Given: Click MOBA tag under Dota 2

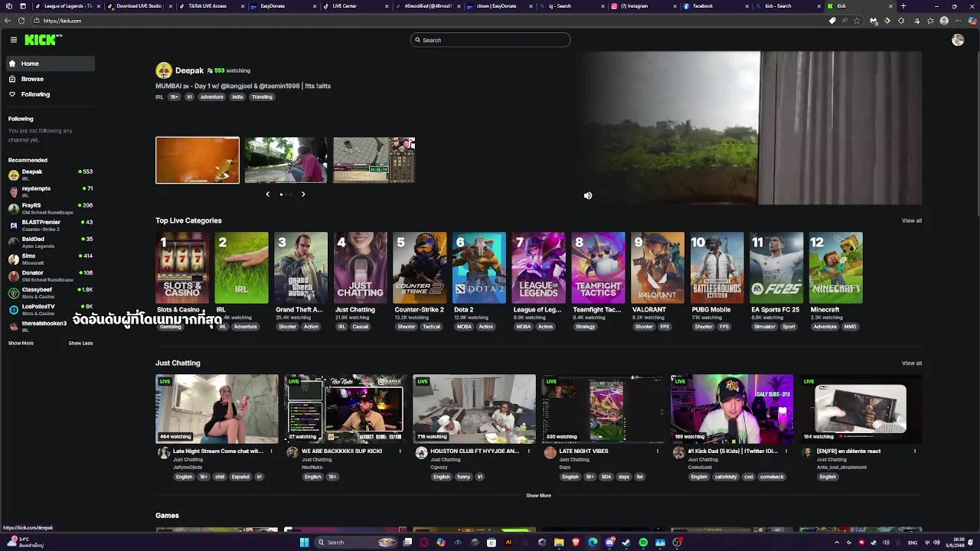Looking at the screenshot, I should point(464,327).
